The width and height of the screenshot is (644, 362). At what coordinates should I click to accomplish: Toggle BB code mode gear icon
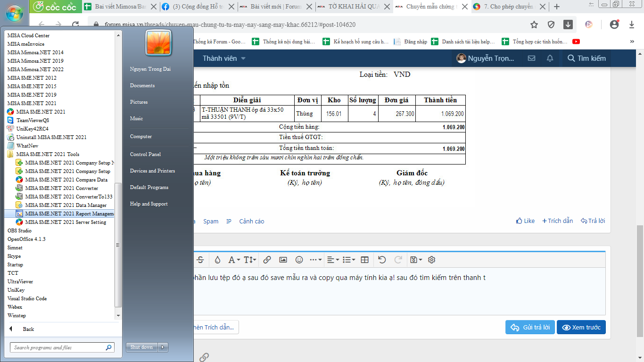coord(431,260)
